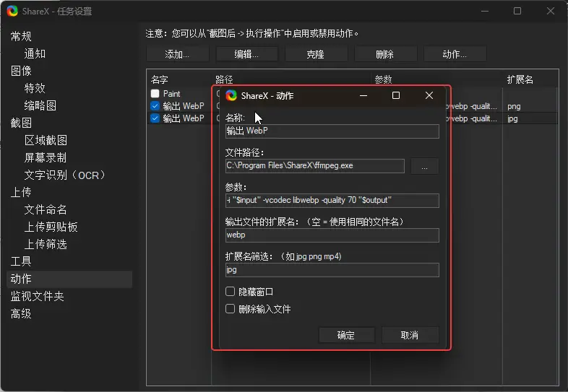
Task: Check the Paint action checkbox
Action: (155, 94)
